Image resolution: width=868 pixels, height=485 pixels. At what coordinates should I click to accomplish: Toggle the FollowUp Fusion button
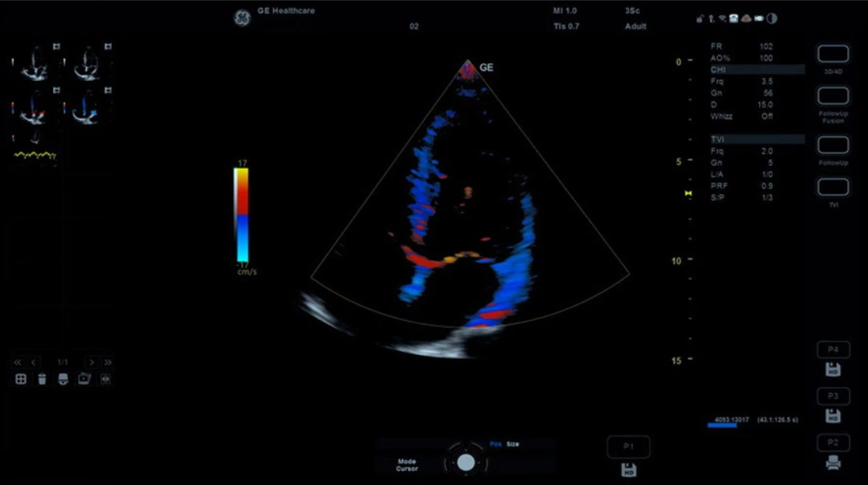pyautogui.click(x=832, y=96)
